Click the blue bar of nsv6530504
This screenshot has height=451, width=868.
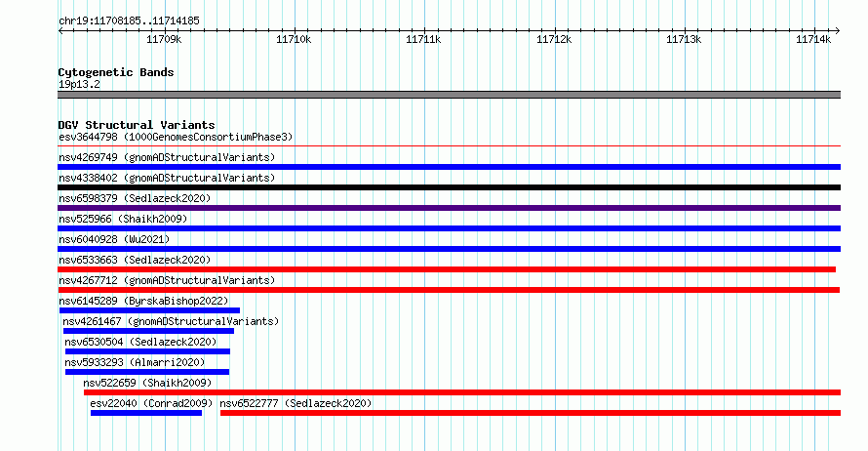tap(148, 351)
